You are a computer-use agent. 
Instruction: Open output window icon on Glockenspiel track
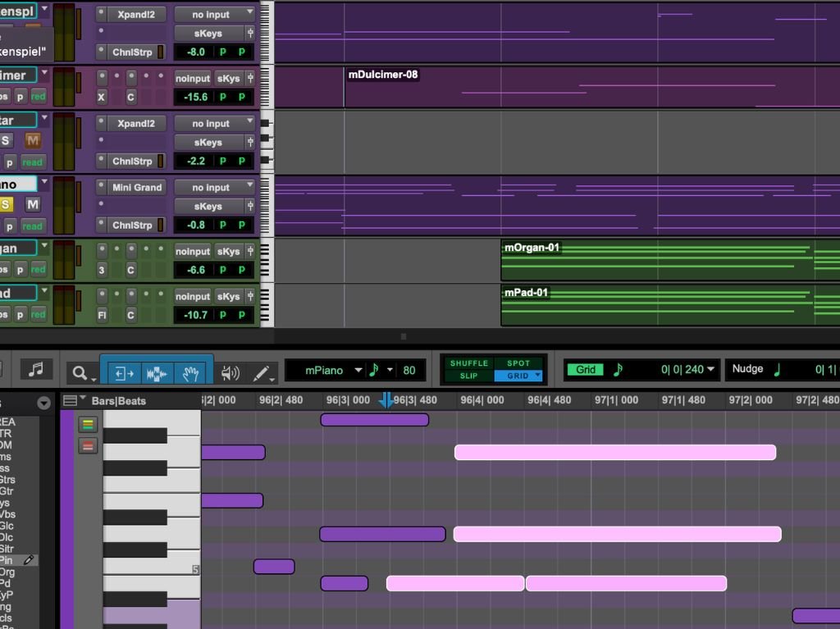(x=250, y=34)
